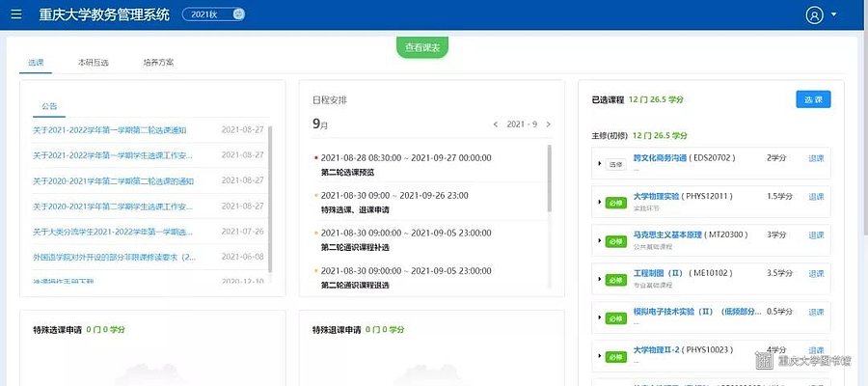Select schedule entry 第二轮通识课程退选
This screenshot has height=386, width=868.
(355, 286)
